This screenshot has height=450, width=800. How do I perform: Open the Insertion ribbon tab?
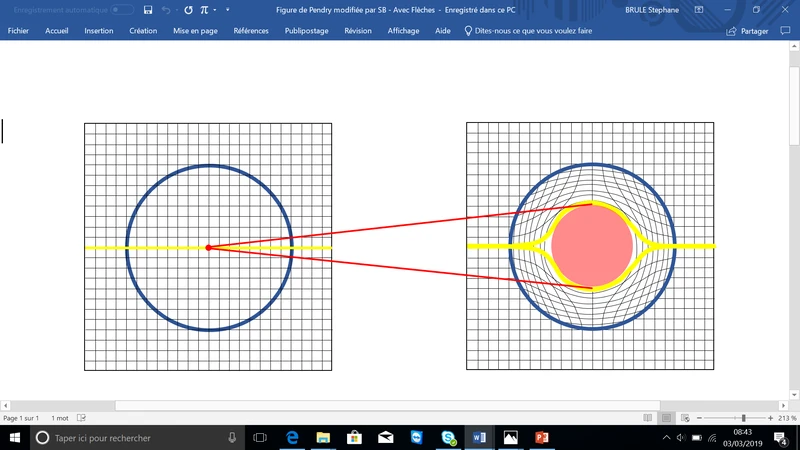click(99, 31)
